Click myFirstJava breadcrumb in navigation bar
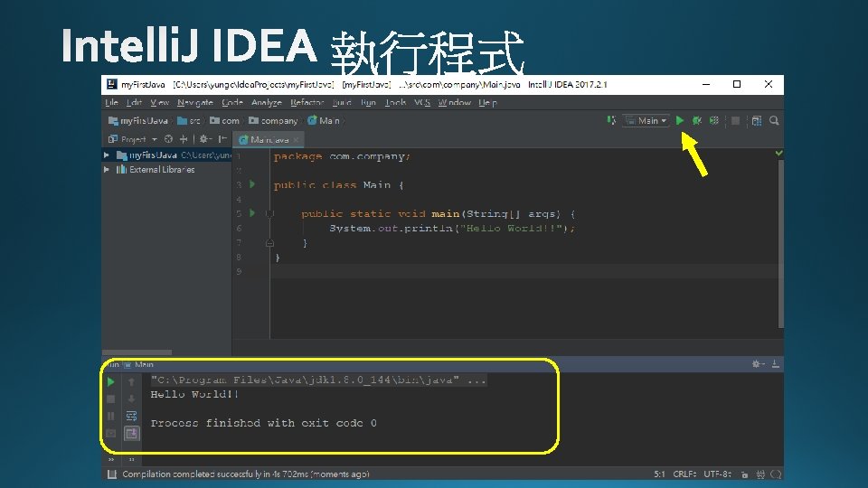The height and width of the screenshot is (488, 868). pos(137,120)
